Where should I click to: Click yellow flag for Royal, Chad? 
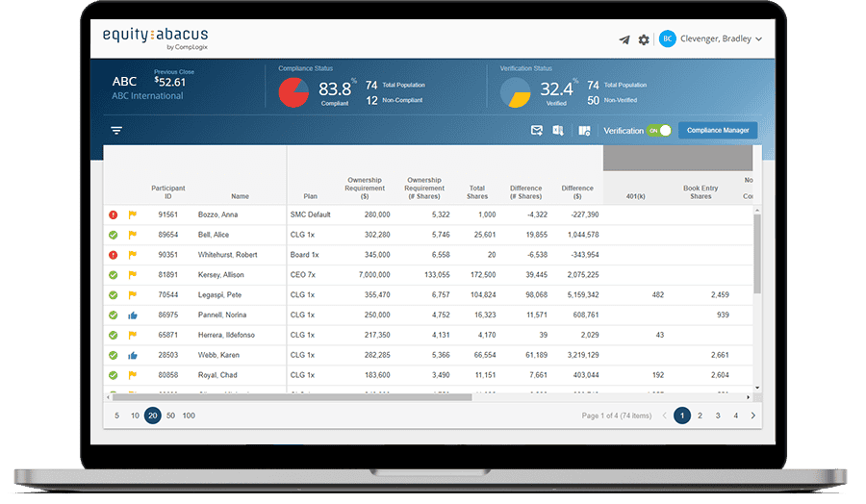click(x=133, y=375)
